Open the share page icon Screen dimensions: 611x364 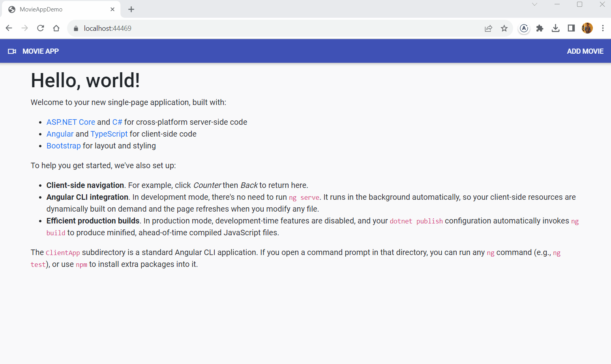(x=488, y=28)
